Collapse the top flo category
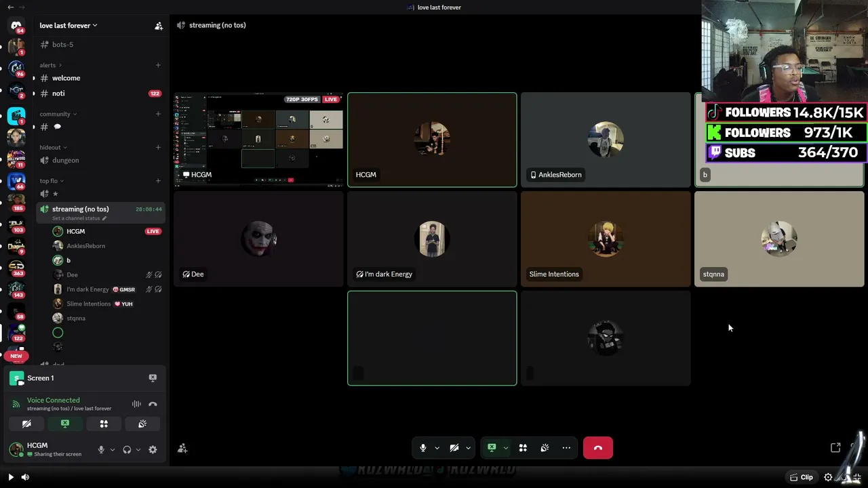This screenshot has height=488, width=868. click(x=52, y=181)
